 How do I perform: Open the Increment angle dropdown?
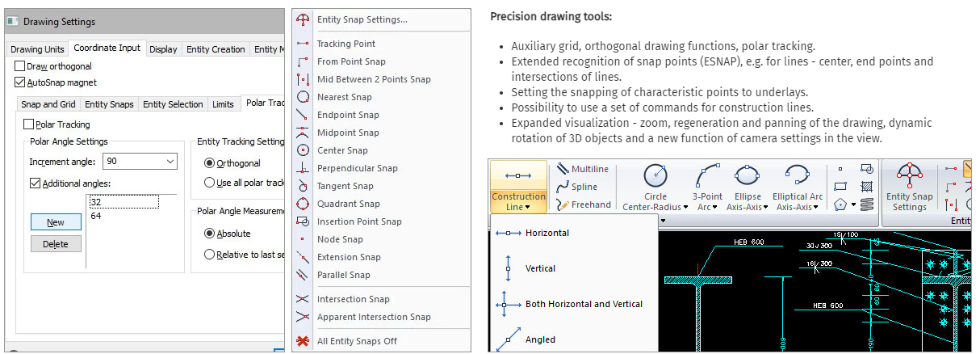[x=170, y=162]
